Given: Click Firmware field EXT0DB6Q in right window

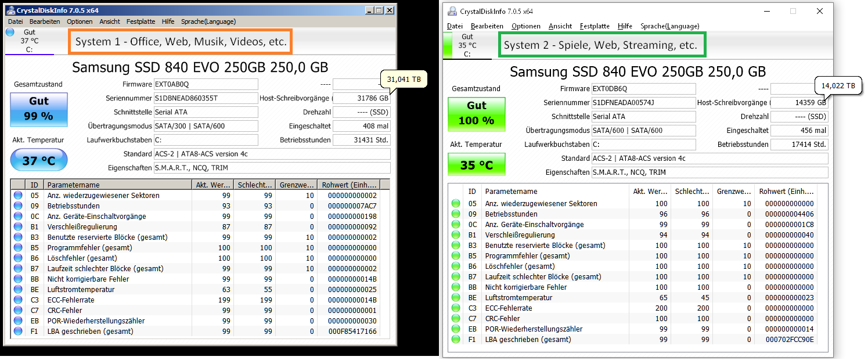Looking at the screenshot, I should tap(643, 89).
